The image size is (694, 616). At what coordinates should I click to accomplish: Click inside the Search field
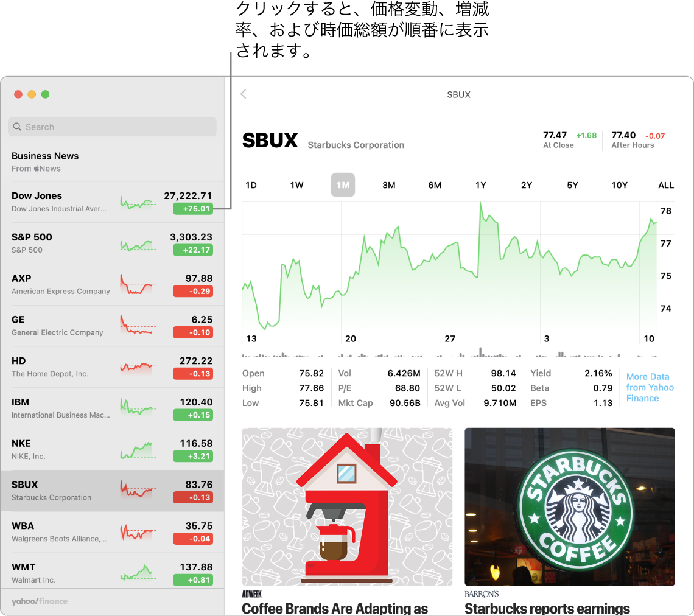pos(112,127)
